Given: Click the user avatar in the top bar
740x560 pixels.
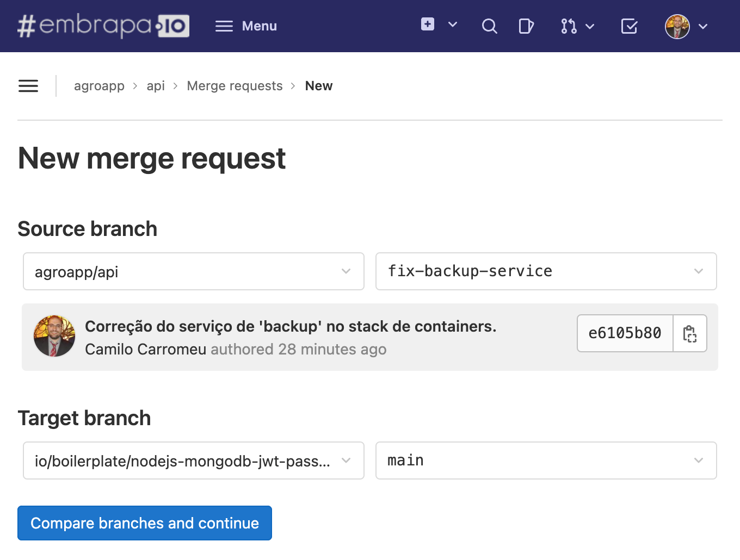Looking at the screenshot, I should 677,26.
